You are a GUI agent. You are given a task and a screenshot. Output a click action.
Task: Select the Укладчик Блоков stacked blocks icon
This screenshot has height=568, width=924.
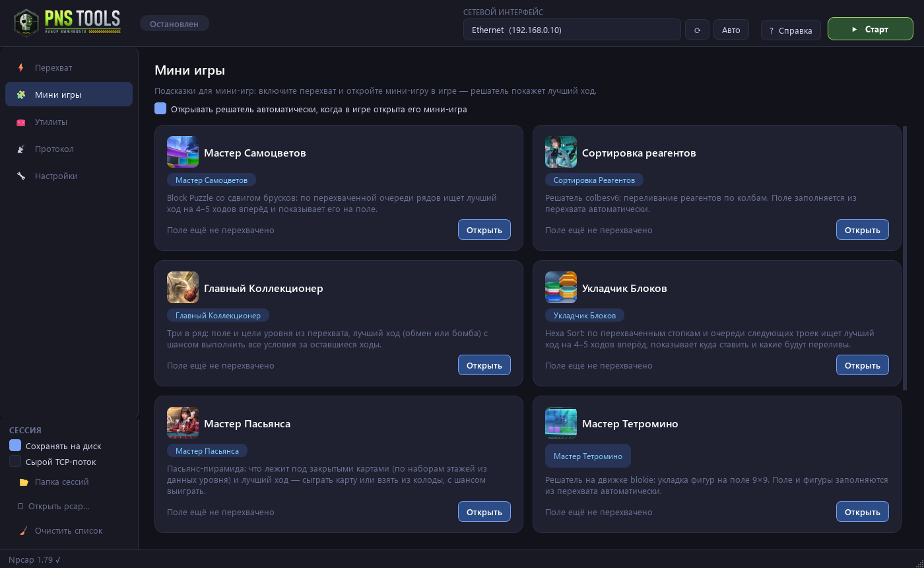click(x=561, y=287)
